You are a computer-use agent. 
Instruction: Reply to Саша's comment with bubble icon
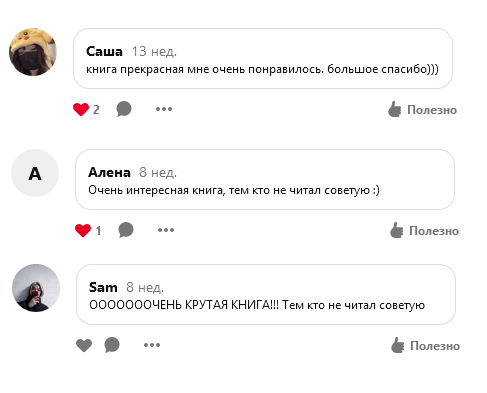click(124, 109)
